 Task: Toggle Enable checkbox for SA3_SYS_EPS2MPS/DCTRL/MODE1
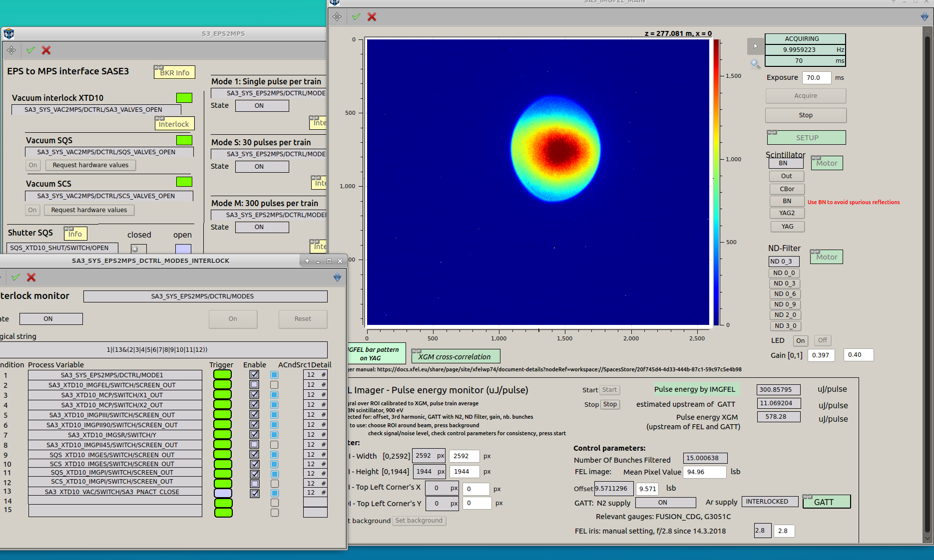[x=255, y=374]
